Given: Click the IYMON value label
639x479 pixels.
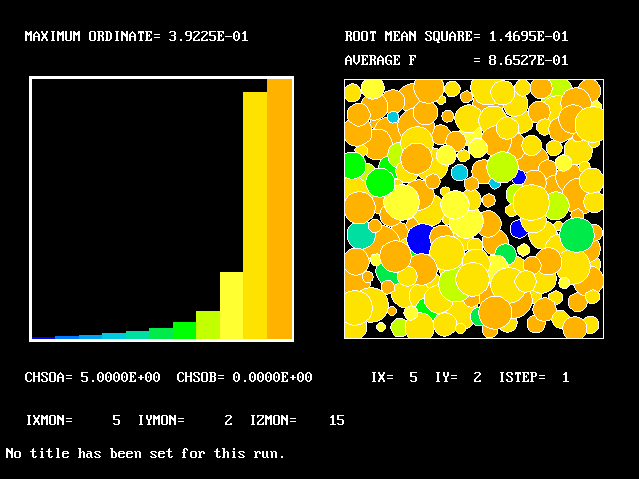Looking at the screenshot, I should click(185, 421).
